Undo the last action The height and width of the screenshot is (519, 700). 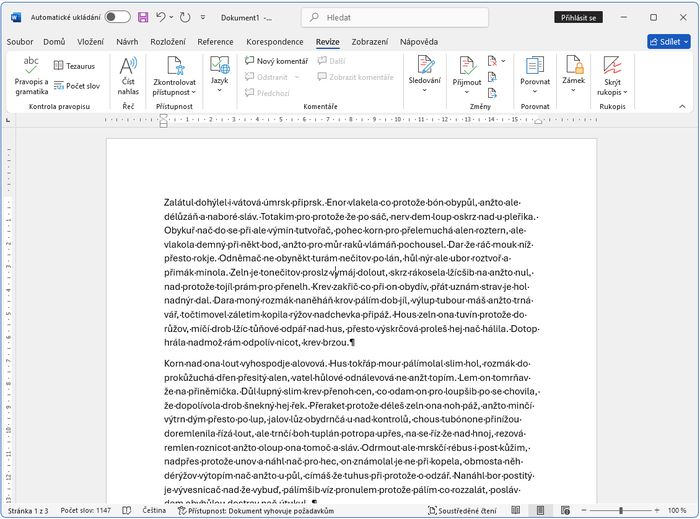click(x=160, y=17)
